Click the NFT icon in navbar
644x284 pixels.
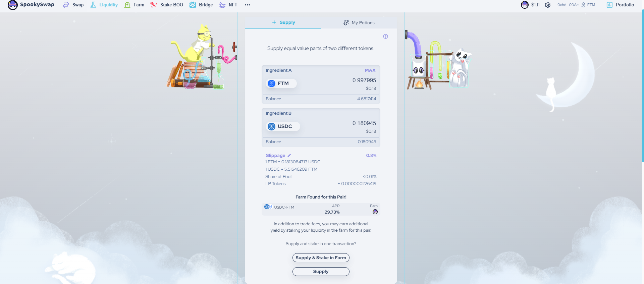point(222,5)
